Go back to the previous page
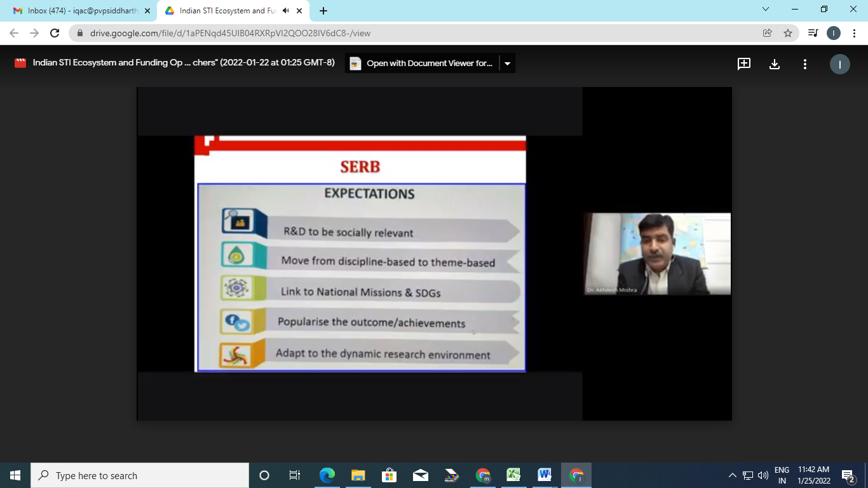Image resolution: width=868 pixels, height=488 pixels. (x=14, y=33)
